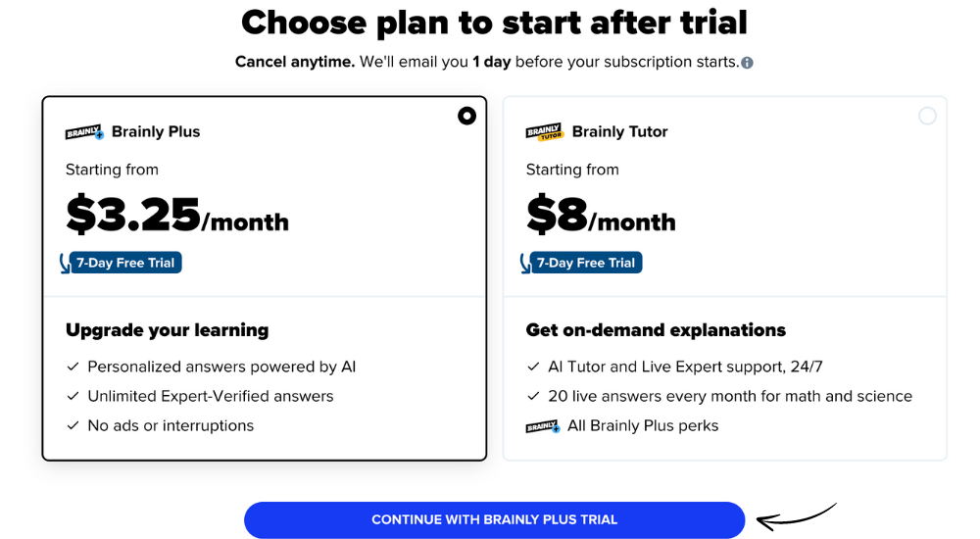Click checkmark beside Unlimited Expert-Verified answers
Viewport: 980px width, 539px height.
click(x=73, y=396)
